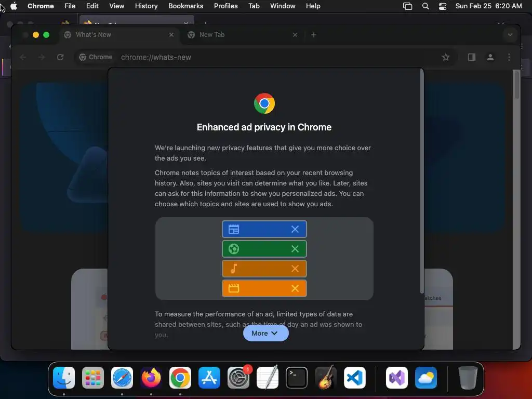Open the profile avatar icon
The image size is (532, 399).
490,57
